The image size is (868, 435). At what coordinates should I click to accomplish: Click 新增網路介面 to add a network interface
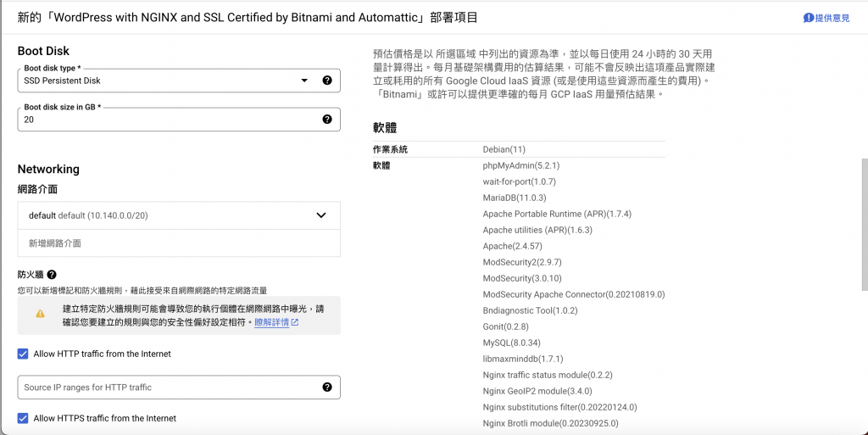(x=55, y=243)
